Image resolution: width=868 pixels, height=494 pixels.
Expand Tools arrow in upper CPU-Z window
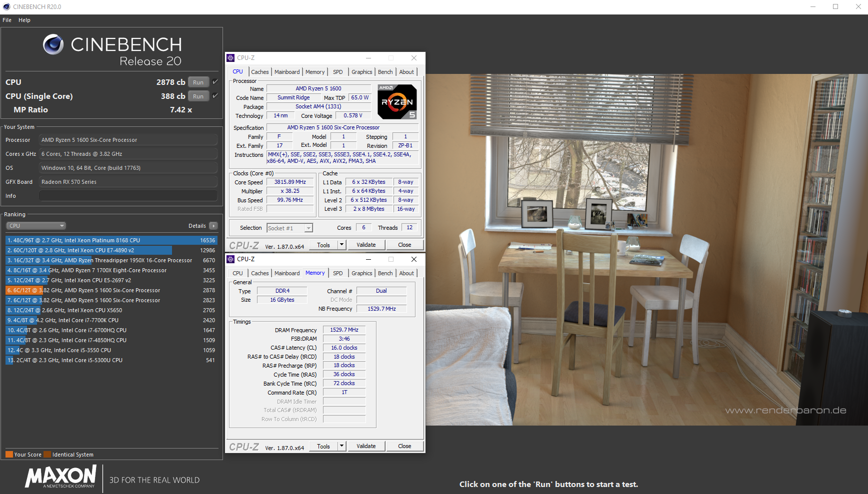pyautogui.click(x=342, y=245)
